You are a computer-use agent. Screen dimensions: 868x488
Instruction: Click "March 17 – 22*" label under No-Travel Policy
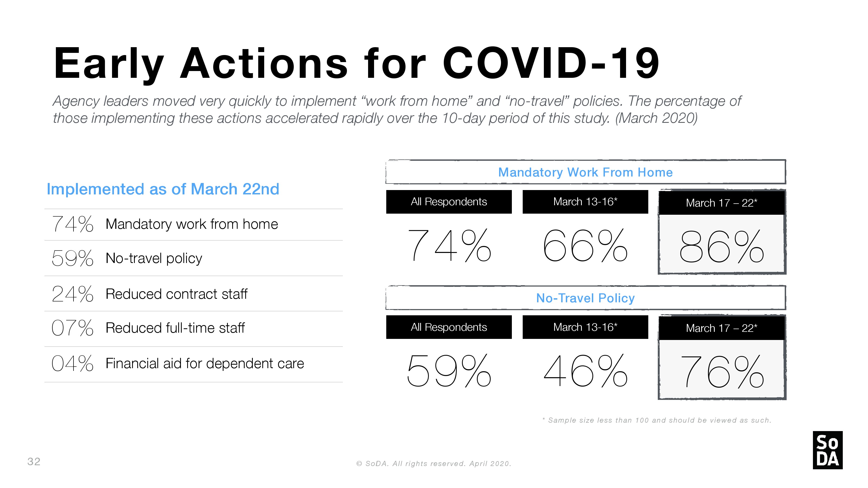(722, 328)
